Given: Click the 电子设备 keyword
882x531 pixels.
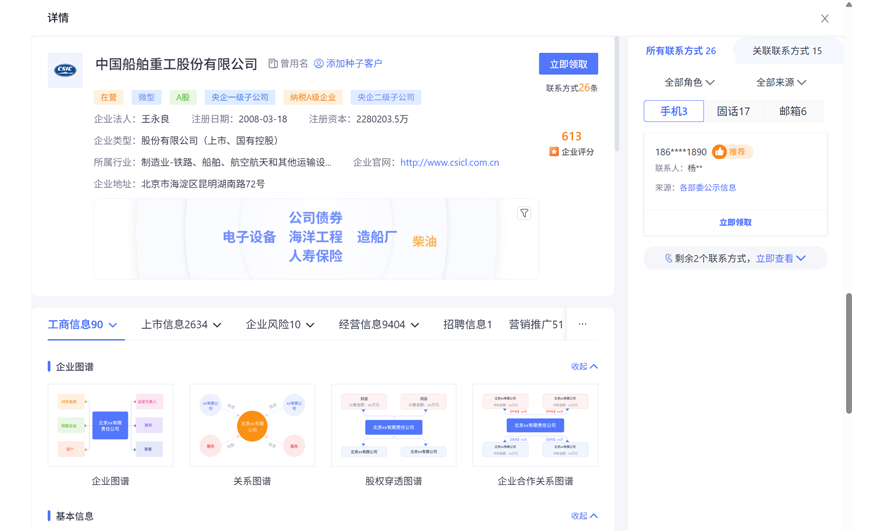Looking at the screenshot, I should point(249,237).
